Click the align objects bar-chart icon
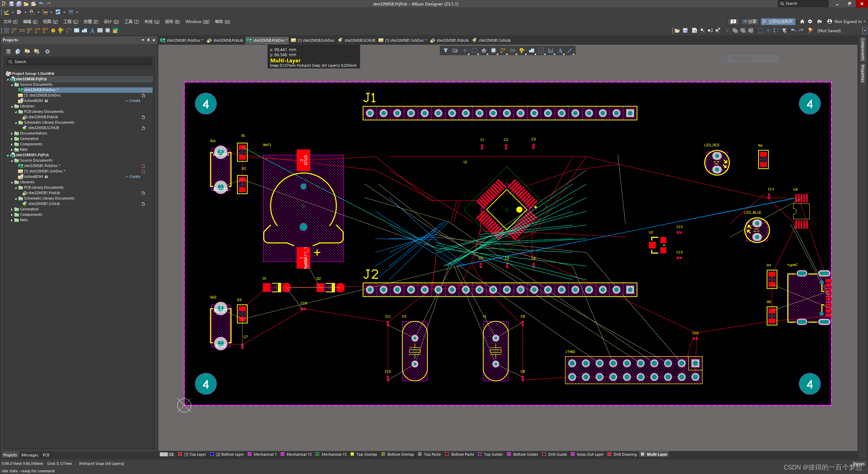868x474 pixels. [x=484, y=51]
